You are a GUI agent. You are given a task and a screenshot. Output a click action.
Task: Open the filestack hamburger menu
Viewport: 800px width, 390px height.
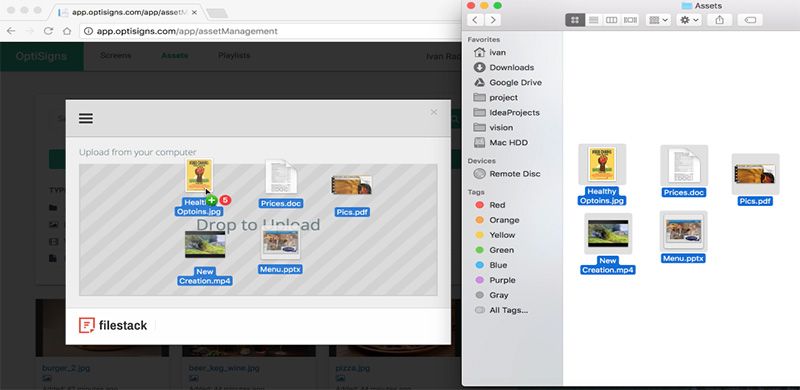click(86, 118)
